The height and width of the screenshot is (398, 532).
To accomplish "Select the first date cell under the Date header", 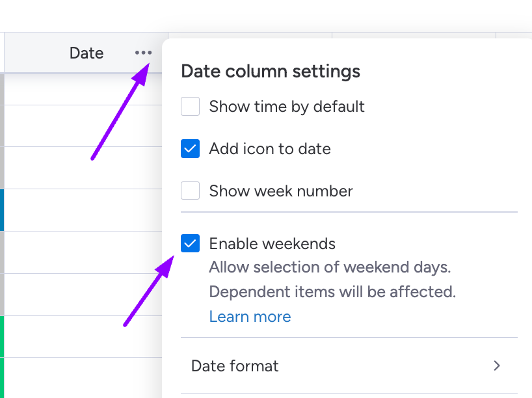I will coord(83,88).
